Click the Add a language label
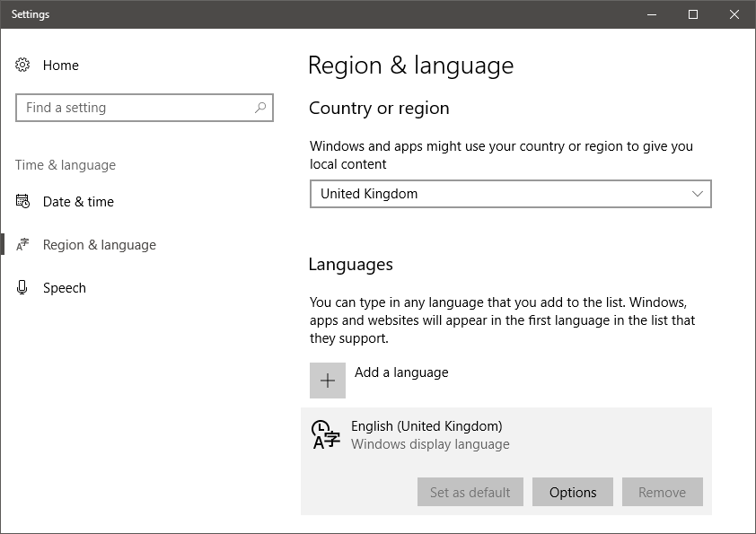 (401, 372)
